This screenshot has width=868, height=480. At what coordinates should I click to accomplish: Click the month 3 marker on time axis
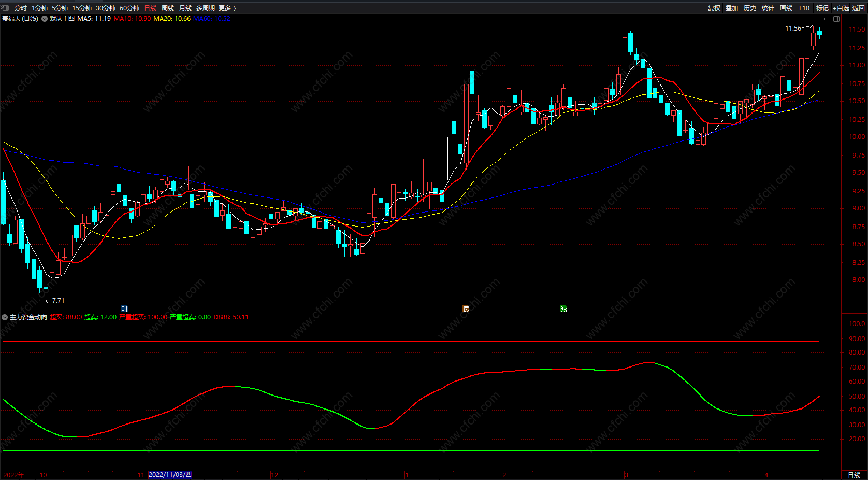[626, 475]
